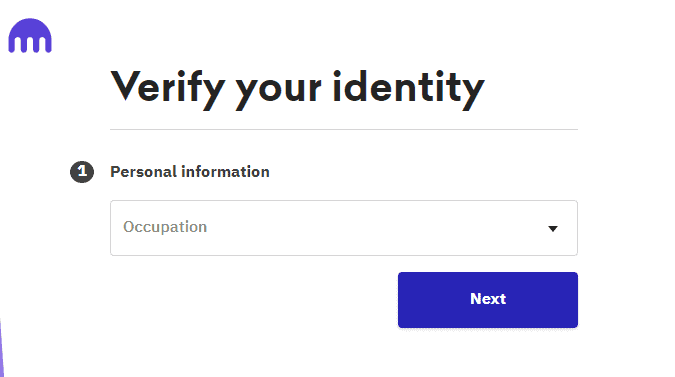Click the blue area left of Next text
Image resolution: width=675 pixels, height=377 pixels.
[433, 300]
